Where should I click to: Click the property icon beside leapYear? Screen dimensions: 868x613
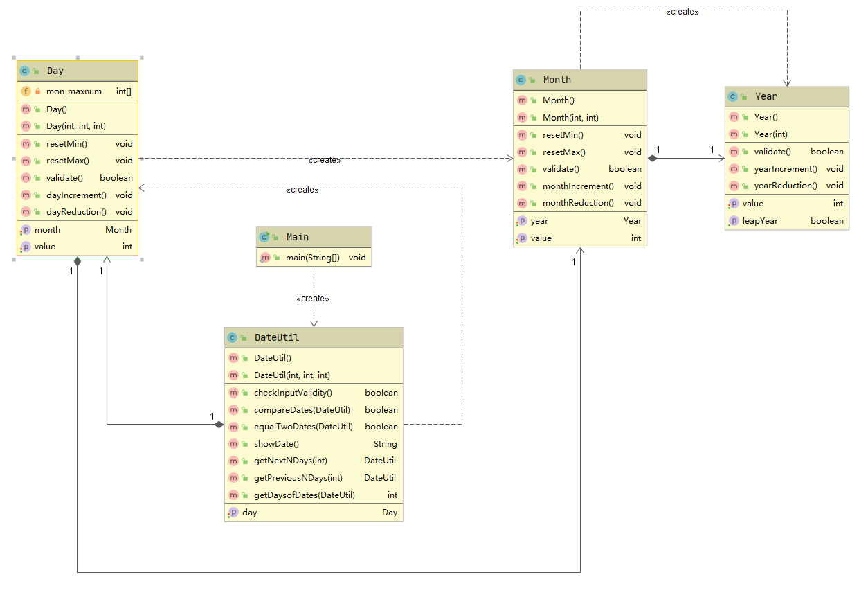point(734,221)
